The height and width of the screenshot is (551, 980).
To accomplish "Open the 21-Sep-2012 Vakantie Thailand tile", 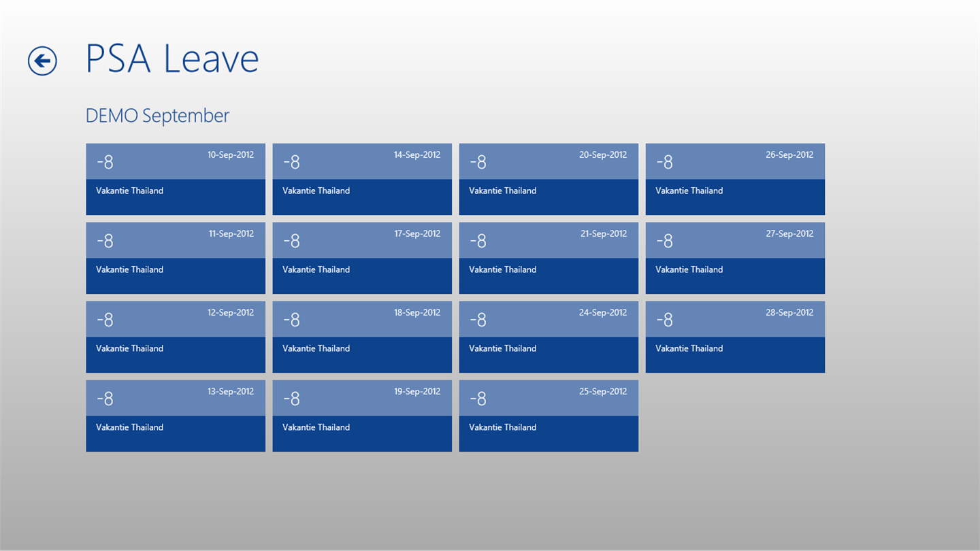I will pyautogui.click(x=549, y=258).
